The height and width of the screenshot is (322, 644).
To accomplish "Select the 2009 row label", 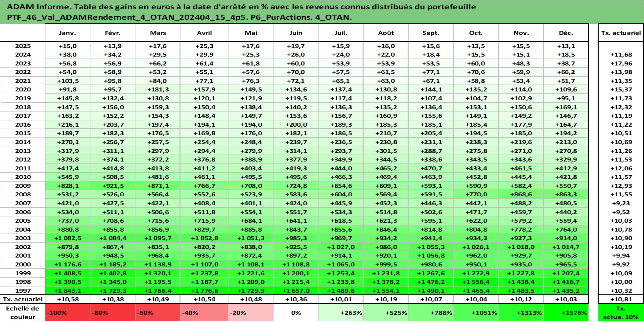I will click(23, 186).
